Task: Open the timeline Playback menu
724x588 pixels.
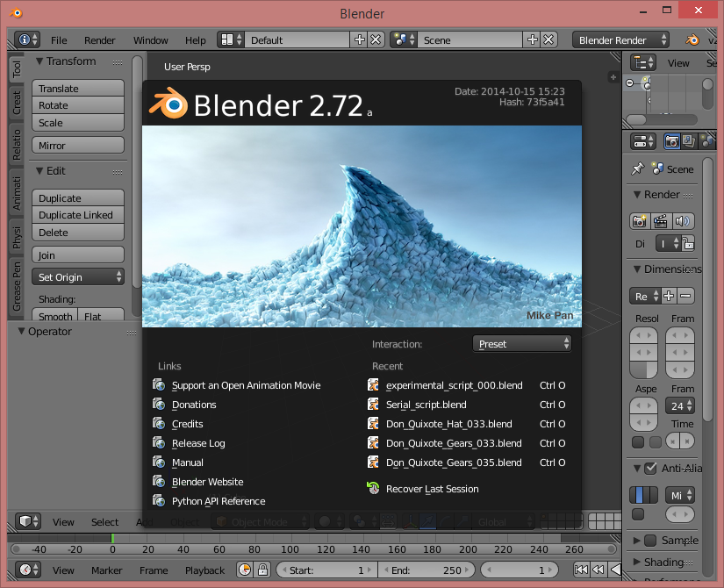Action: (x=204, y=570)
